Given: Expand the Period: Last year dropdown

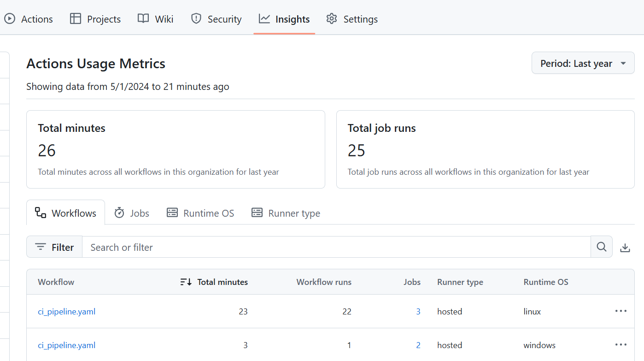Looking at the screenshot, I should coord(583,63).
